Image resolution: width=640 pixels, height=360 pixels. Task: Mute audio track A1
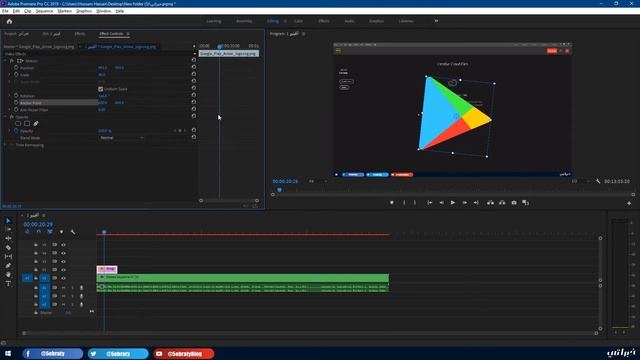click(x=63, y=288)
